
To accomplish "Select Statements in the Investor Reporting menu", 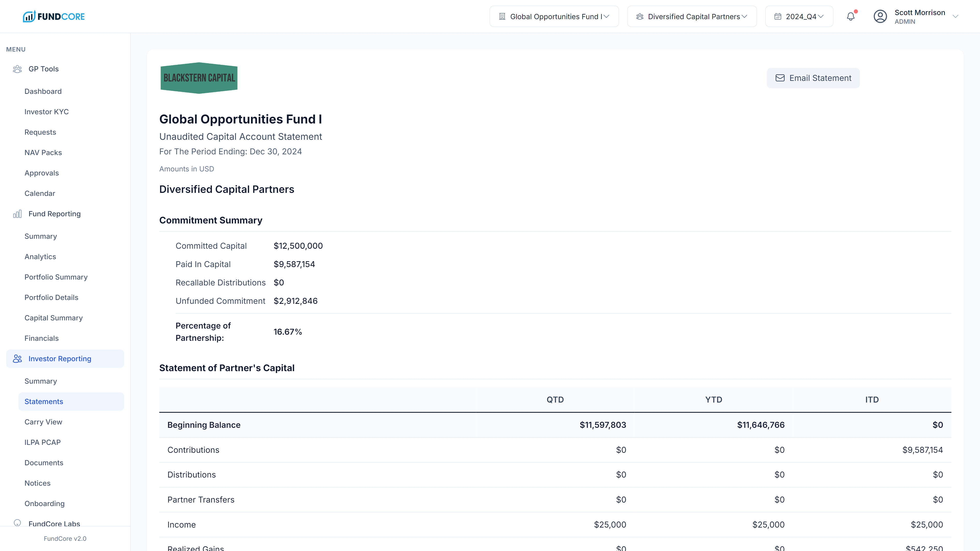I will 44,402.
